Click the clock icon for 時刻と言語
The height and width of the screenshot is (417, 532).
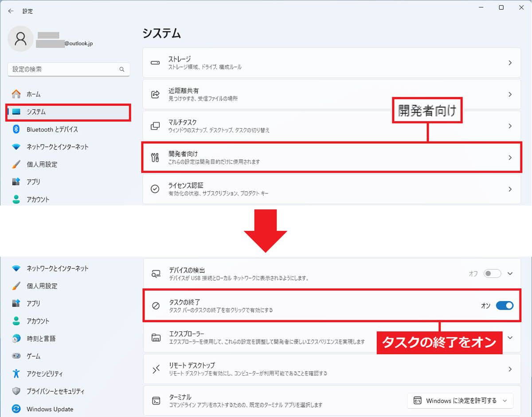pos(16,338)
